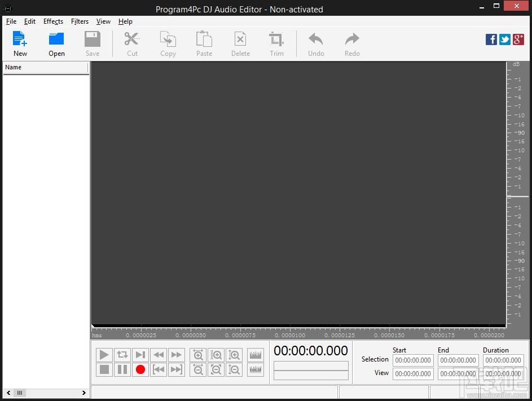Jump to start with skip-back button

(159, 369)
